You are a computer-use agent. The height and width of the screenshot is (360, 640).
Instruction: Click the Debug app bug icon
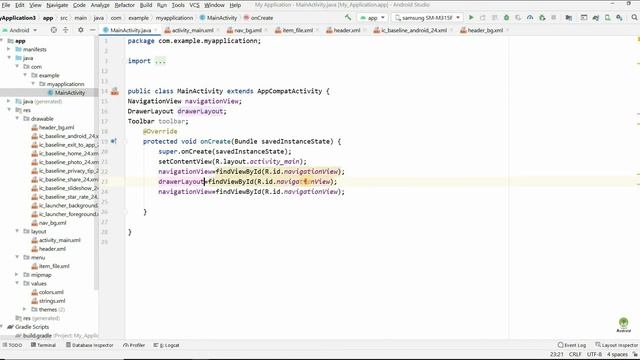[506, 18]
